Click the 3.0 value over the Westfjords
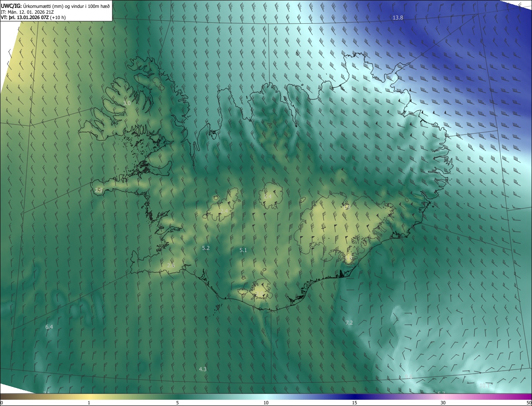Viewport: 532px width, 406px height. [127, 103]
